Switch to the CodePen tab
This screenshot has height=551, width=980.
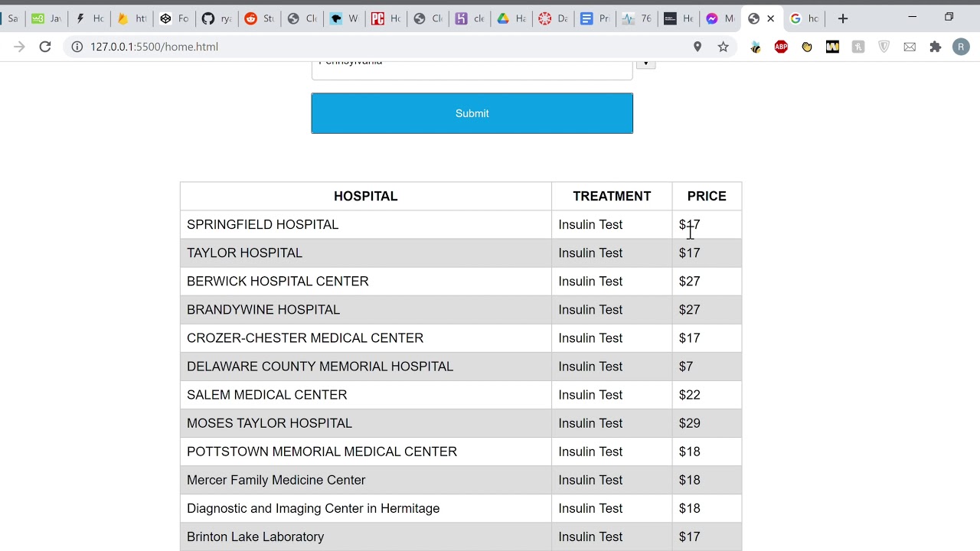(172, 18)
